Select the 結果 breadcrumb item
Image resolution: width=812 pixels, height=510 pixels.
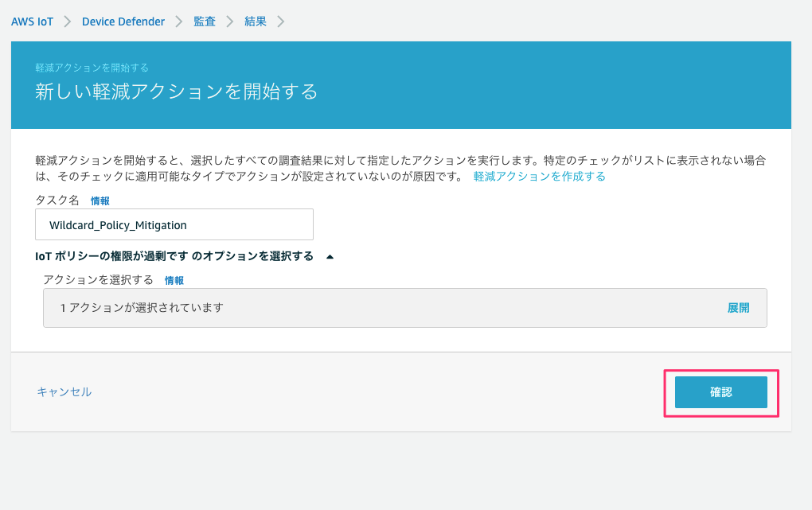255,23
